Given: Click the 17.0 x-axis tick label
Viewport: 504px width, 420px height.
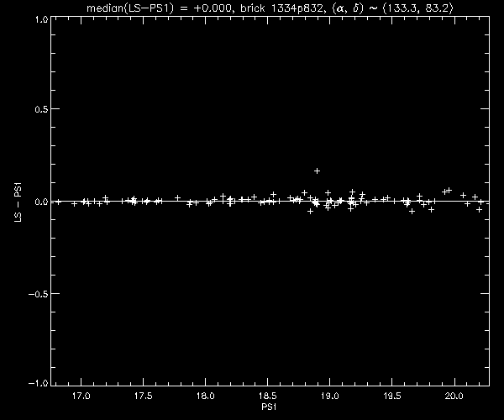Looking at the screenshot, I should point(81,396).
